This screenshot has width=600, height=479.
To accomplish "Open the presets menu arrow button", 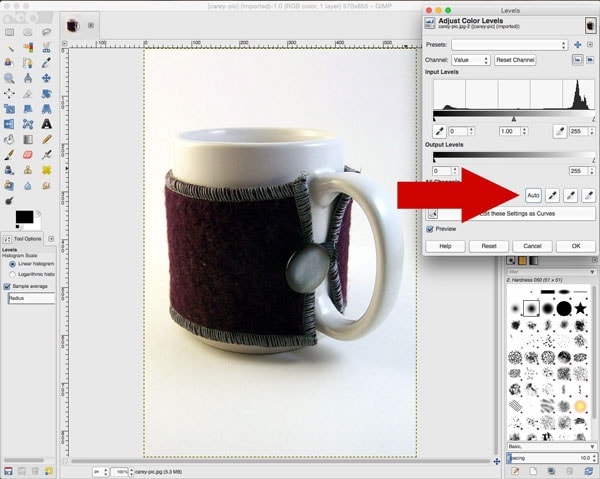I will (x=590, y=45).
